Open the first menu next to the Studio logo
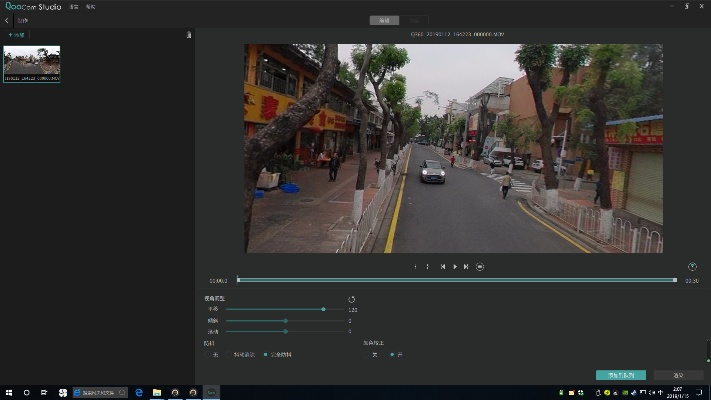This screenshot has width=711, height=400. coord(73,7)
